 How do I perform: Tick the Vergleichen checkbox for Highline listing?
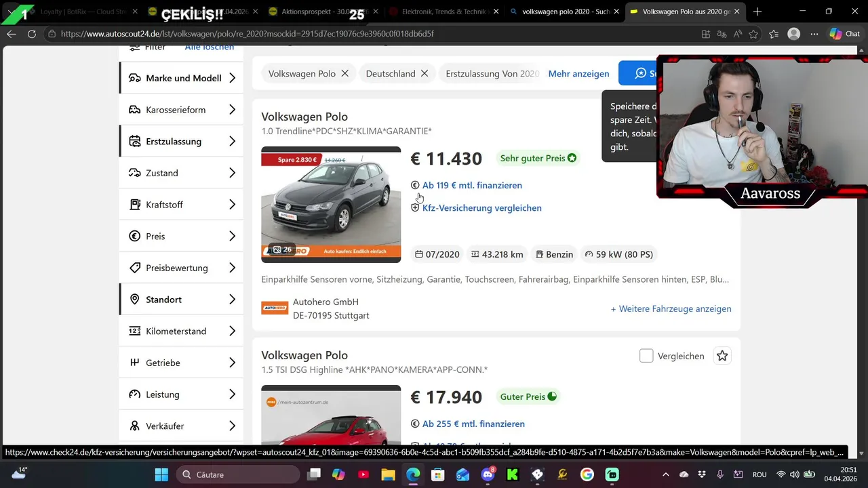[x=646, y=356]
